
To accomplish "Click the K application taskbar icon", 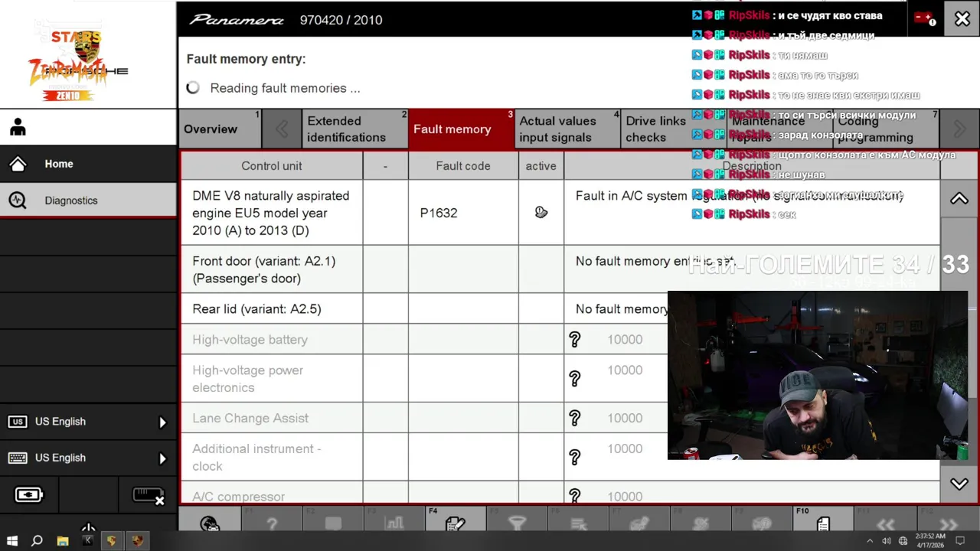I will 87,541.
